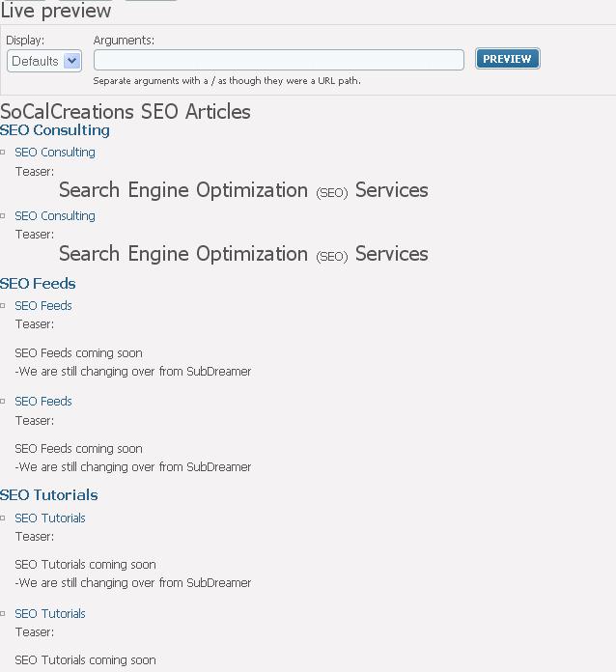The width and height of the screenshot is (616, 672).
Task: Open the Display dropdown showing Defaults
Action: (x=44, y=61)
